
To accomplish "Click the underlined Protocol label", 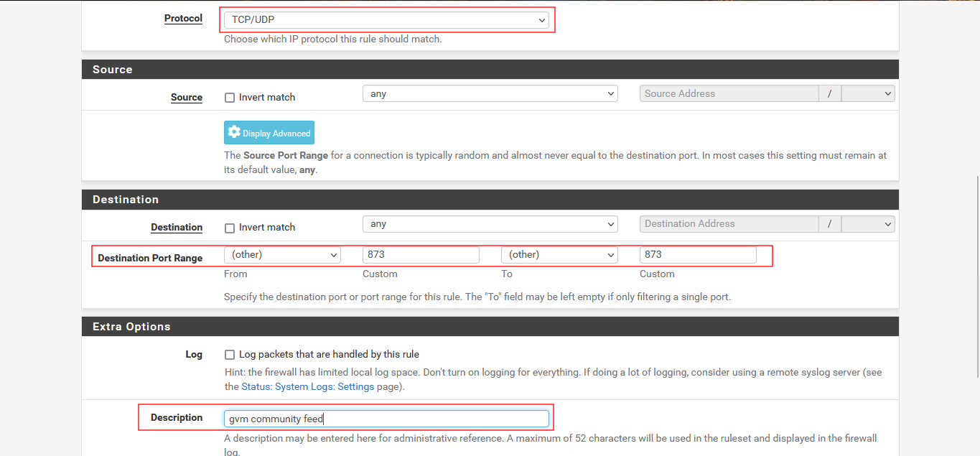I will pos(183,19).
